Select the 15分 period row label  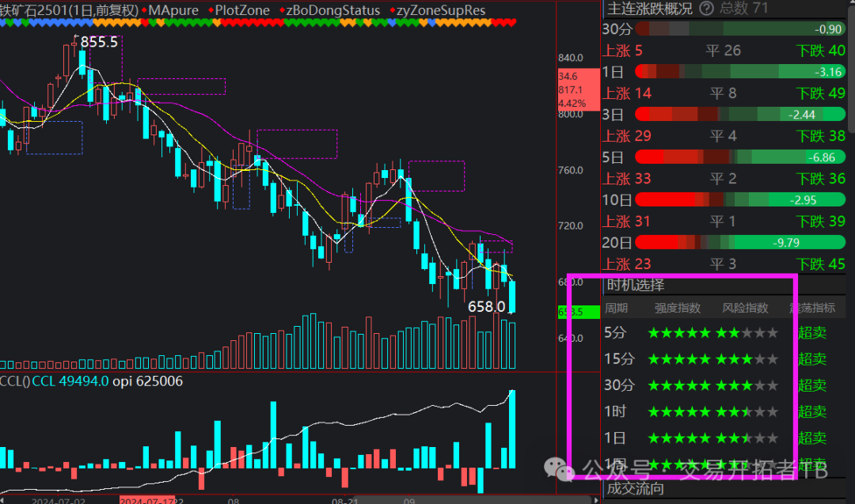pos(619,359)
